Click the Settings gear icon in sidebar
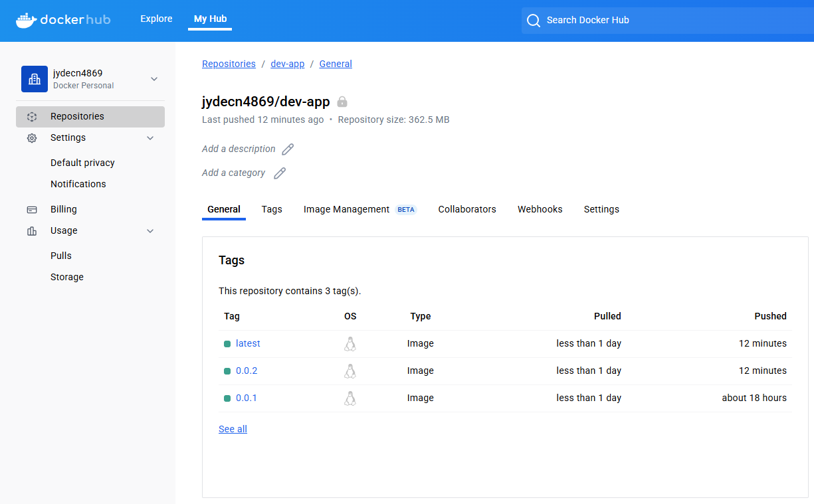Image resolution: width=814 pixels, height=504 pixels. (31, 138)
